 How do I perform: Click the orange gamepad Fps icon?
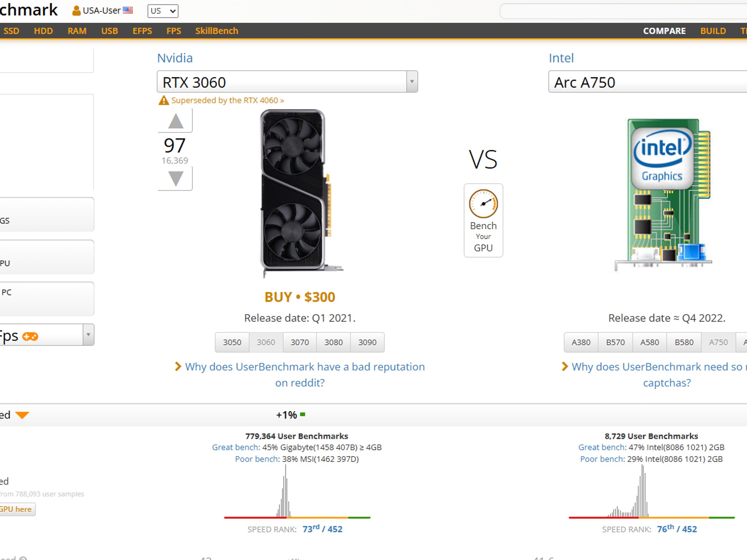pyautogui.click(x=30, y=336)
